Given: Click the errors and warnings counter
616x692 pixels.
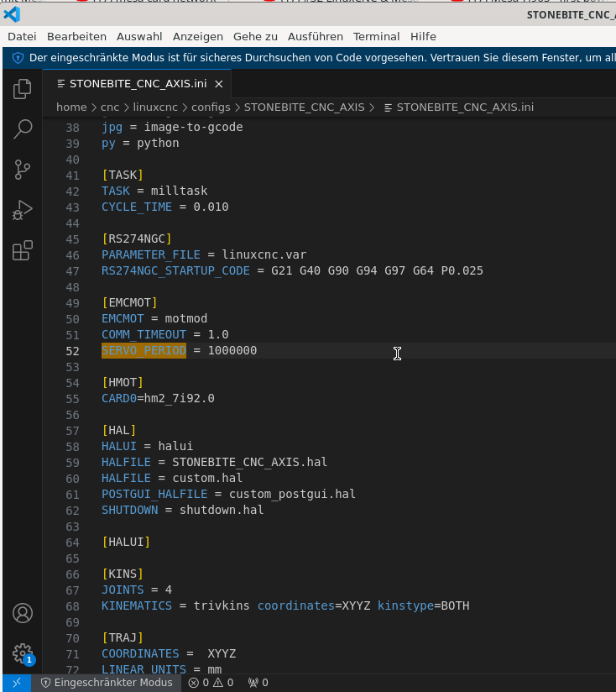Looking at the screenshot, I should pyautogui.click(x=211, y=683).
